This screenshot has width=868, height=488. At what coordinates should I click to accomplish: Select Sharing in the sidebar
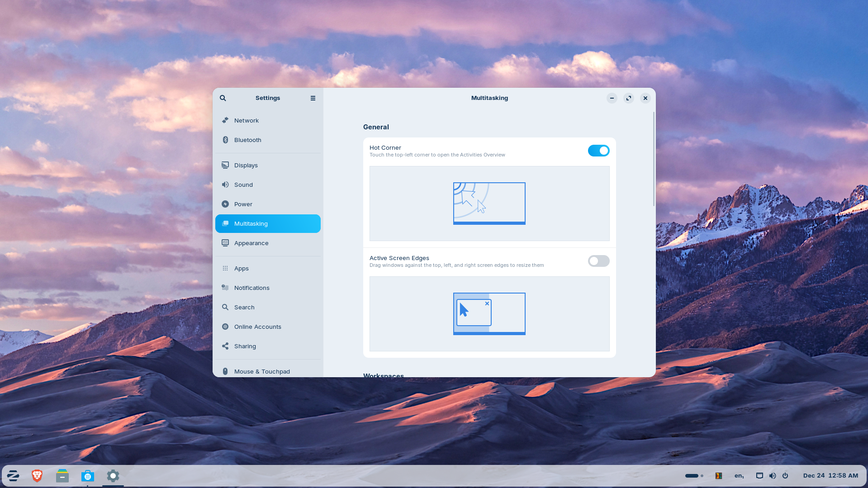[x=268, y=346]
